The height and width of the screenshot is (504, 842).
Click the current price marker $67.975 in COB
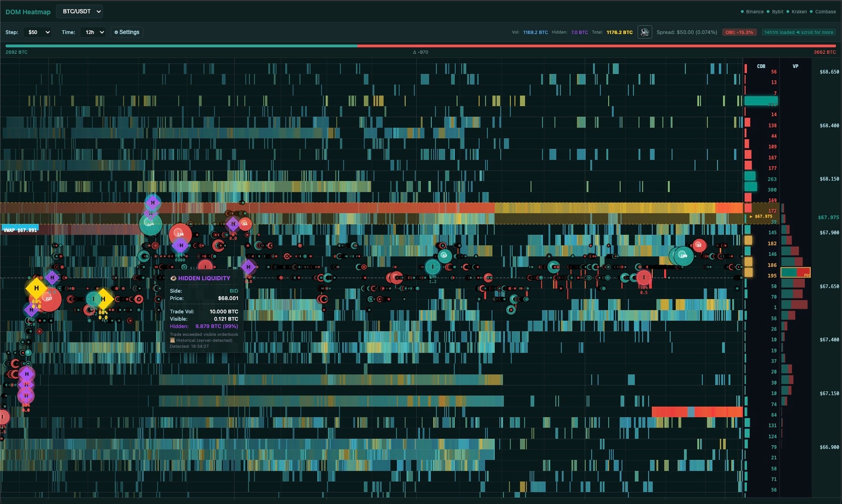(x=761, y=216)
